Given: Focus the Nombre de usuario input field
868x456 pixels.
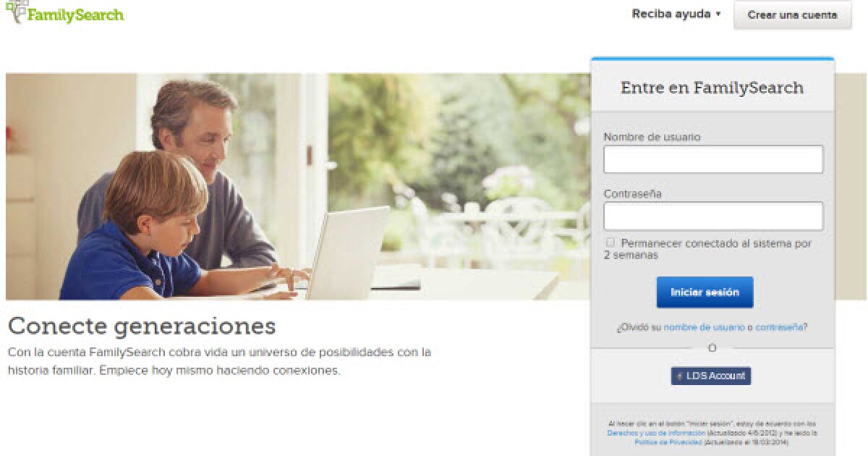Looking at the screenshot, I should click(x=713, y=159).
